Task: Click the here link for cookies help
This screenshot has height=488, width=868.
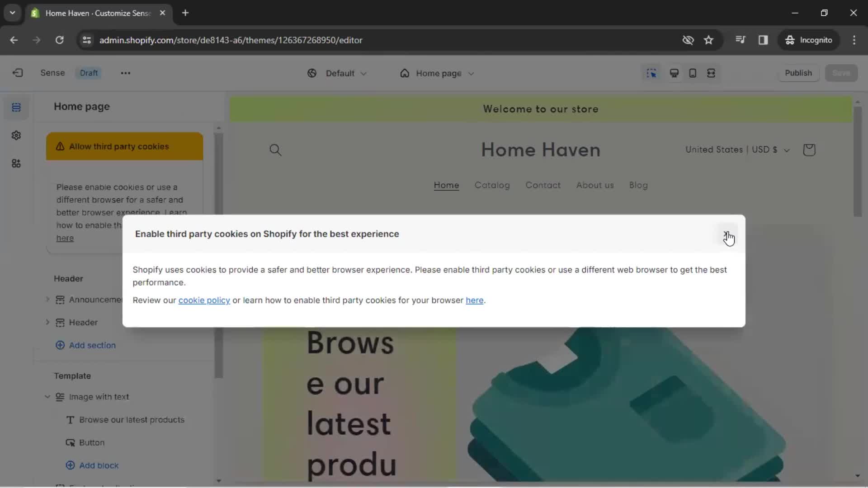Action: 475,300
